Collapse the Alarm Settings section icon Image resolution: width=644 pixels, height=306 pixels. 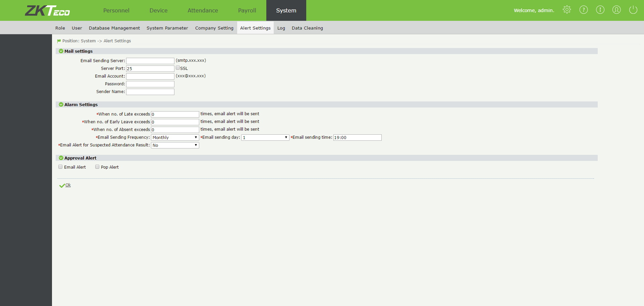[61, 104]
